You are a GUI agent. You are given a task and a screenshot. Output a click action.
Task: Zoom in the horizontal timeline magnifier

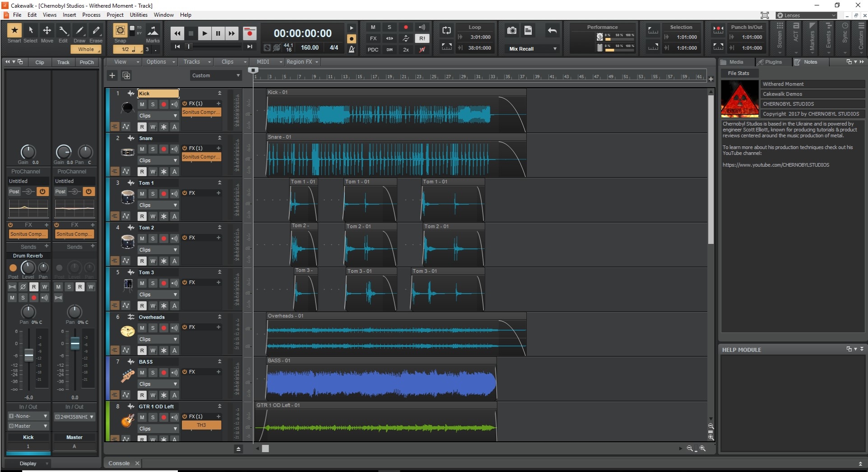(x=702, y=449)
